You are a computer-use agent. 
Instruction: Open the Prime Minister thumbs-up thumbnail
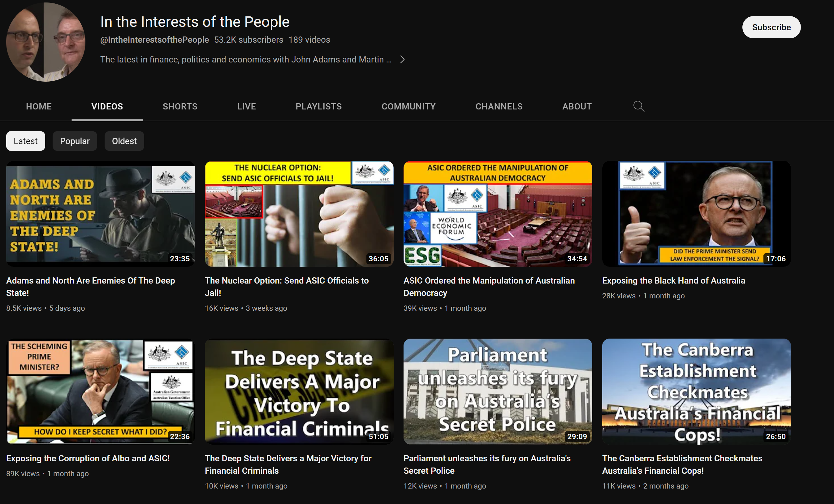click(697, 214)
